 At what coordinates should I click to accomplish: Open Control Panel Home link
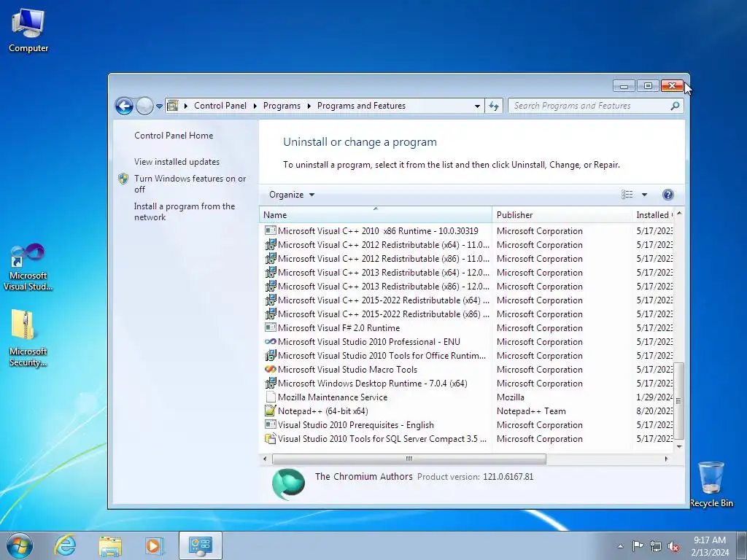tap(174, 135)
